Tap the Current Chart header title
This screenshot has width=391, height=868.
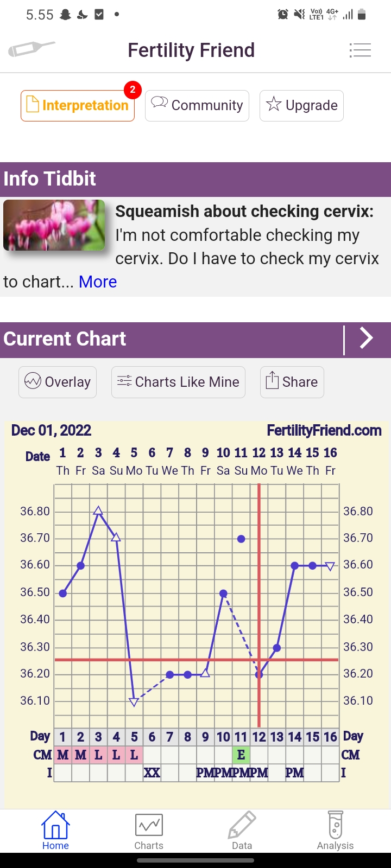coord(65,339)
